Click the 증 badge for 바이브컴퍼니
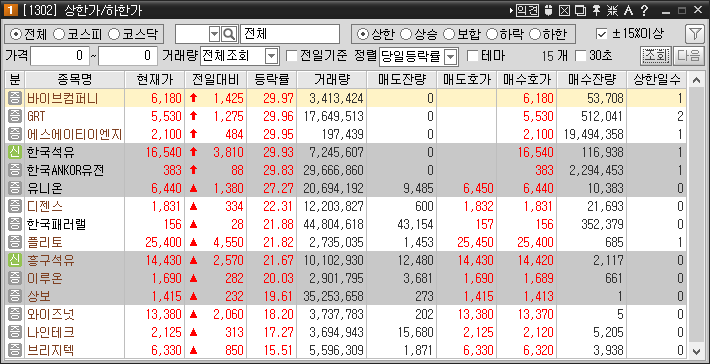Image resolution: width=710 pixels, height=364 pixels. pyautogui.click(x=15, y=98)
